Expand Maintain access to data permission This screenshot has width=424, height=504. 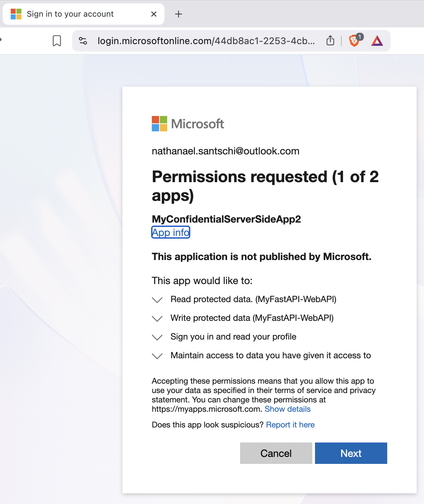click(157, 356)
